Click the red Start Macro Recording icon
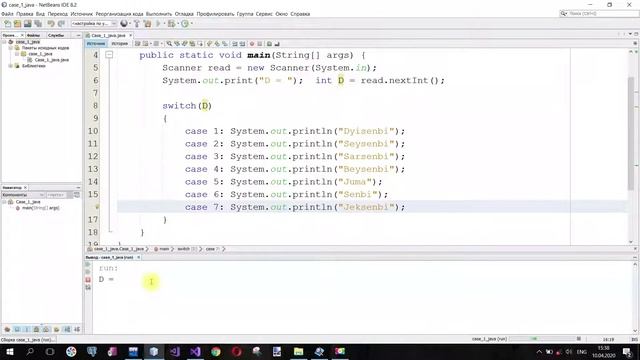Screen dimensions: 640x360 pyautogui.click(x=252, y=44)
